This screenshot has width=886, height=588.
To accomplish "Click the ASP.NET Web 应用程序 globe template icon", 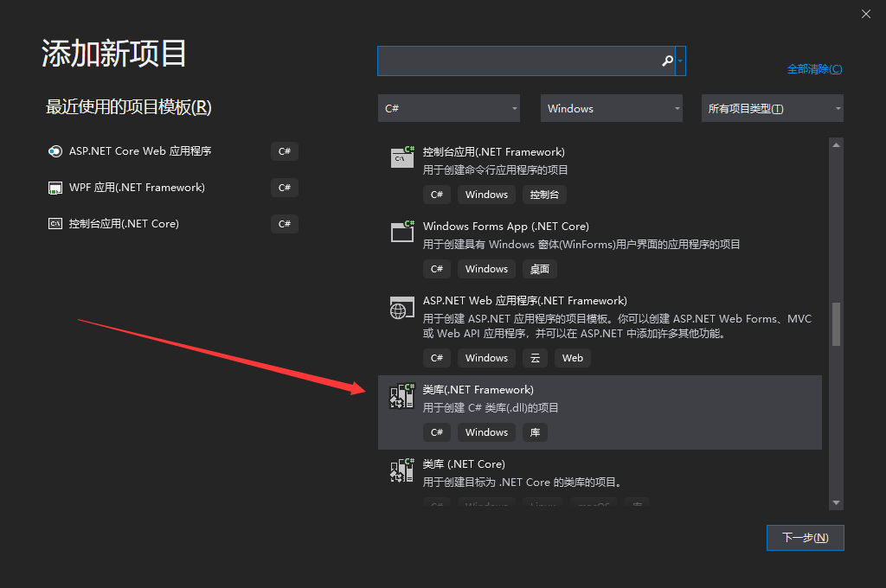I will click(401, 308).
